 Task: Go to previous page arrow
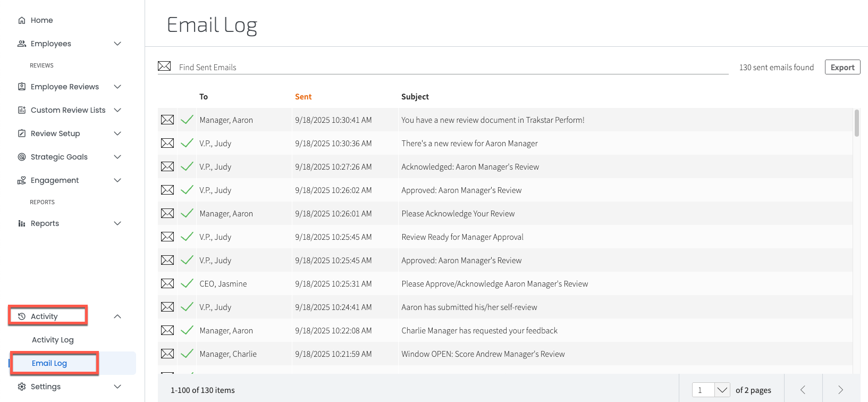pos(803,390)
